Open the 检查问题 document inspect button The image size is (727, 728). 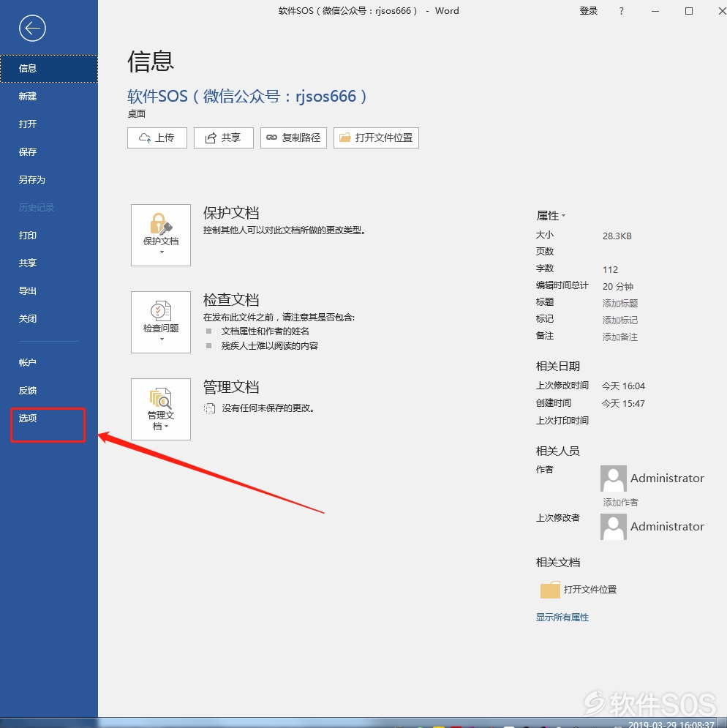pyautogui.click(x=161, y=322)
